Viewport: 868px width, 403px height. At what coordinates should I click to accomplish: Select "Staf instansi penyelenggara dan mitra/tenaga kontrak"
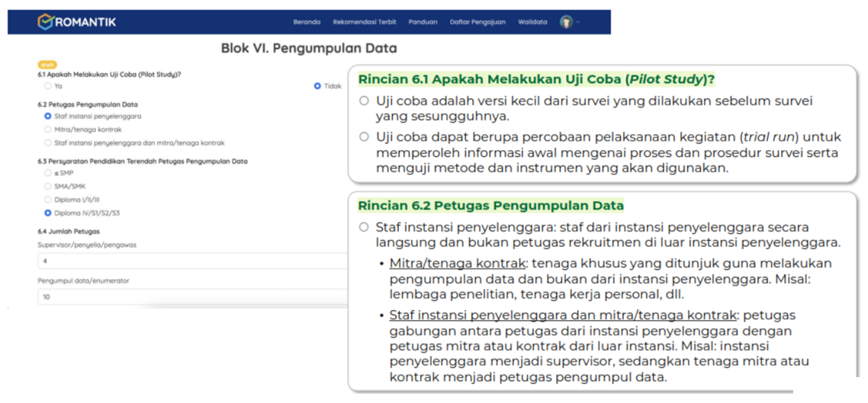[x=48, y=142]
